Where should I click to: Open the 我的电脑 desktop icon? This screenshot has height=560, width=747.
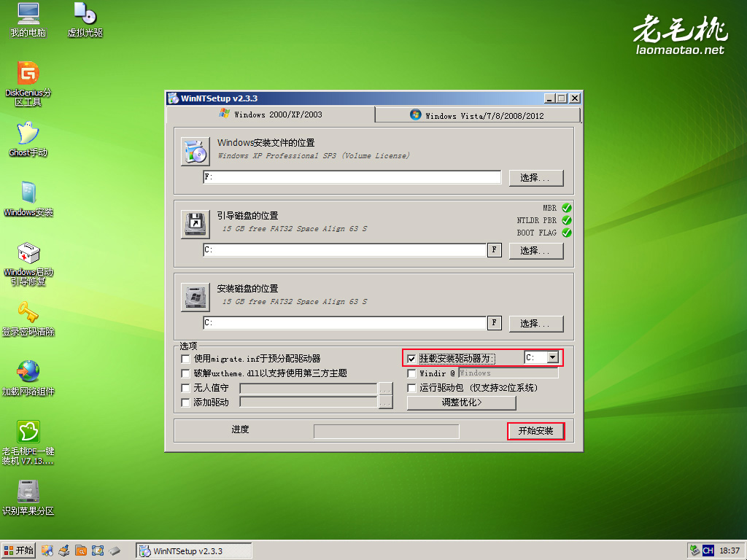coord(28,20)
